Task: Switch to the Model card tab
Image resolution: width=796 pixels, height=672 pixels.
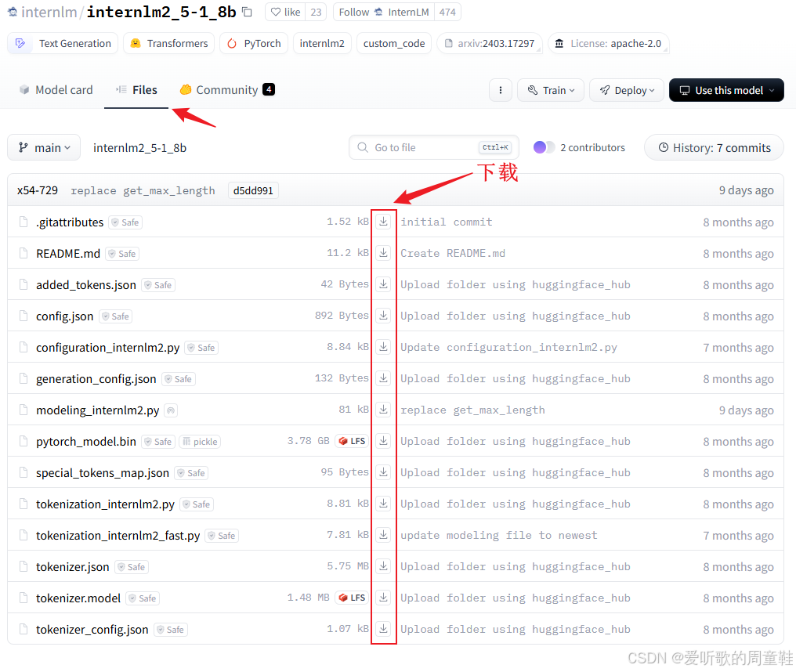Action: [x=56, y=90]
